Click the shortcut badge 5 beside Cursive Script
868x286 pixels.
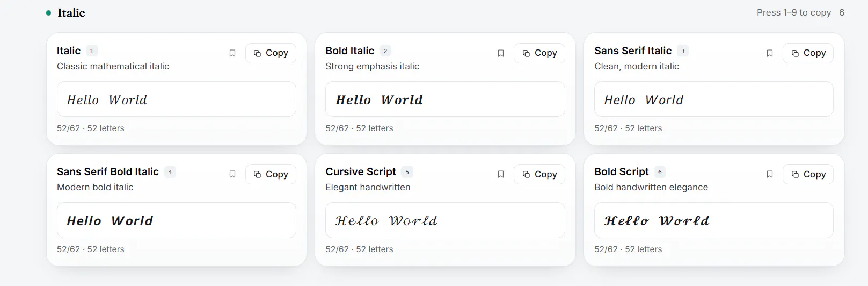407,172
